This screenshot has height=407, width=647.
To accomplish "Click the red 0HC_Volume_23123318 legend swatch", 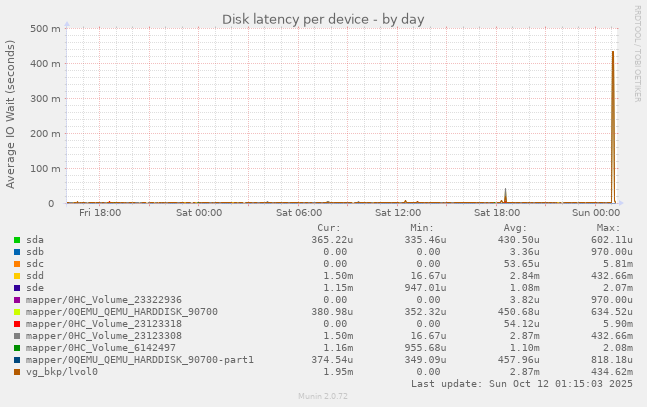I will coord(17,324).
